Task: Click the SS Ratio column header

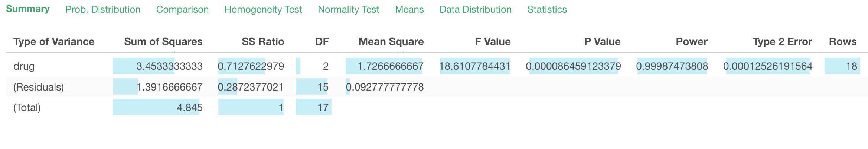Action: (263, 41)
